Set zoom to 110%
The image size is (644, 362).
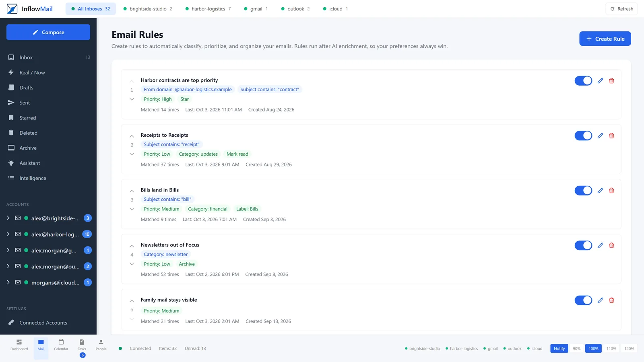[611, 349]
